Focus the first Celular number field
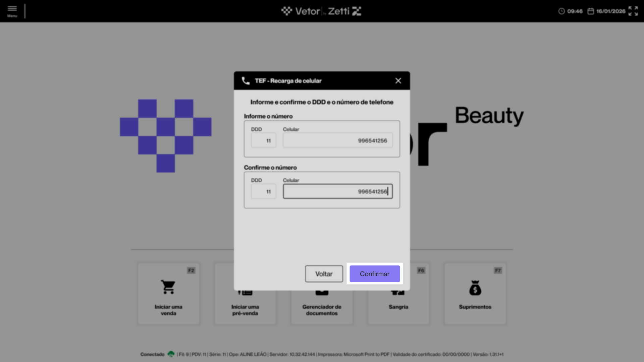Image resolution: width=644 pixels, height=362 pixels. [337, 140]
